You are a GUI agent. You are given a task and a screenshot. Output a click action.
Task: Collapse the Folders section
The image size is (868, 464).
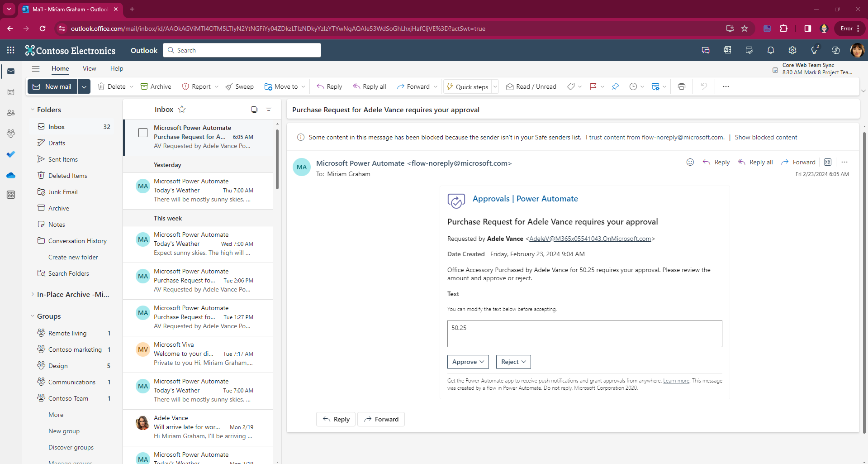tap(33, 110)
